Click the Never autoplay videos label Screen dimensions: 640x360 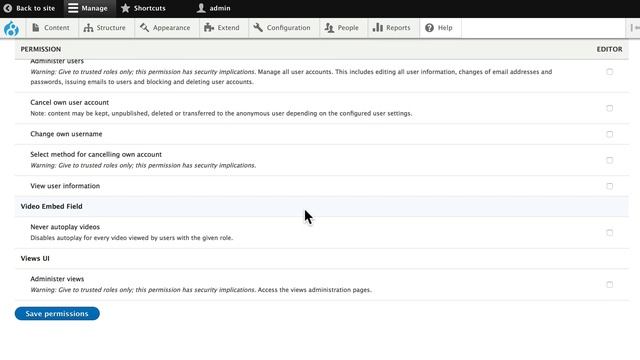coord(65,227)
